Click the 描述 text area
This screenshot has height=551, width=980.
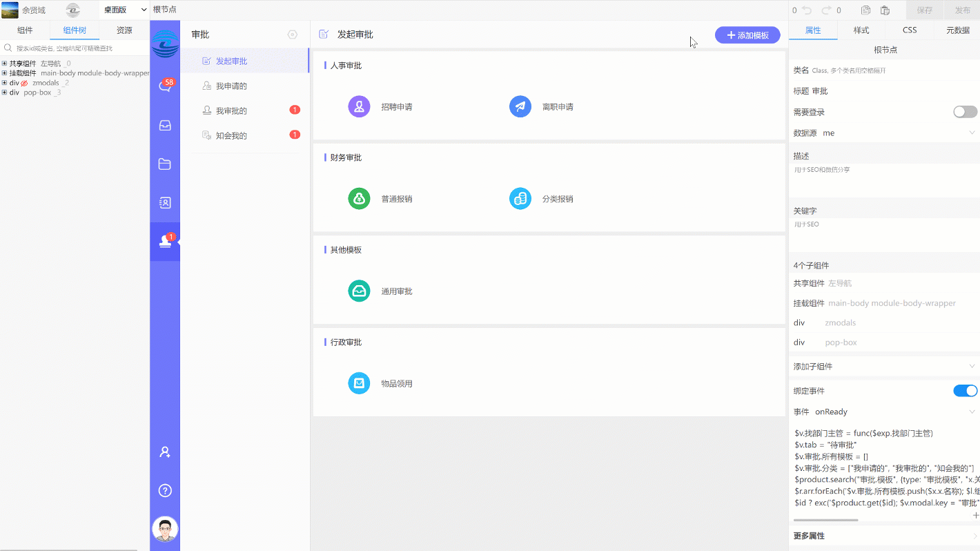(884, 181)
